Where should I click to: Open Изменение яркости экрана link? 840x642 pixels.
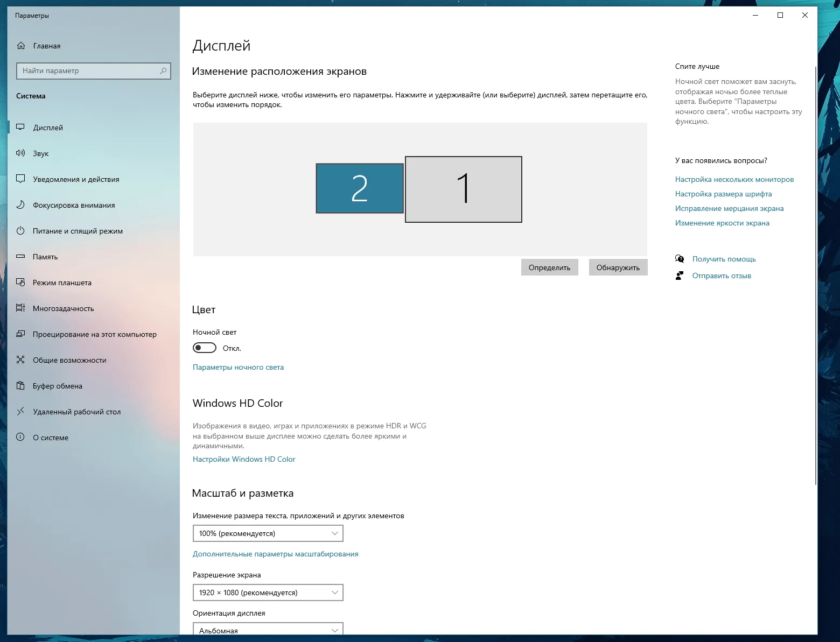point(722,223)
